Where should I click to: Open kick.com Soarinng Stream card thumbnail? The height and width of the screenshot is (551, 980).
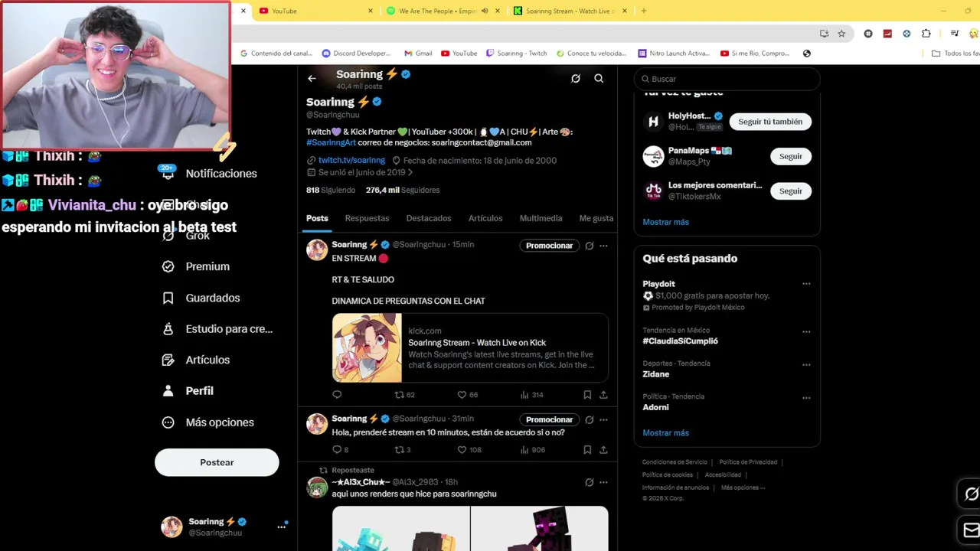(367, 347)
